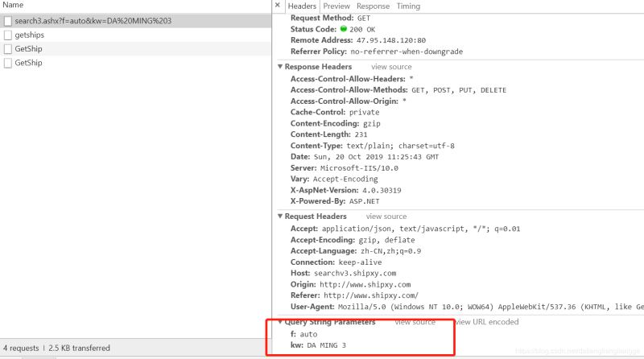The height and width of the screenshot is (359, 644).
Task: Click the f: auto parameter
Action: pos(304,334)
